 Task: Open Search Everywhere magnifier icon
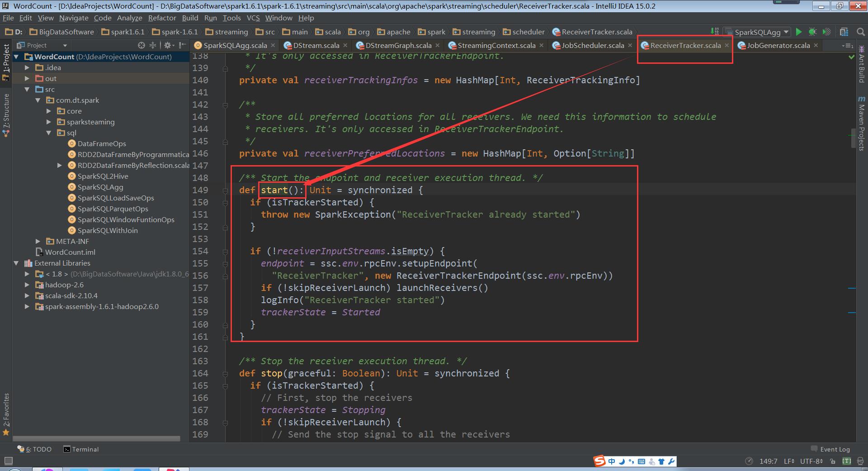tap(860, 32)
